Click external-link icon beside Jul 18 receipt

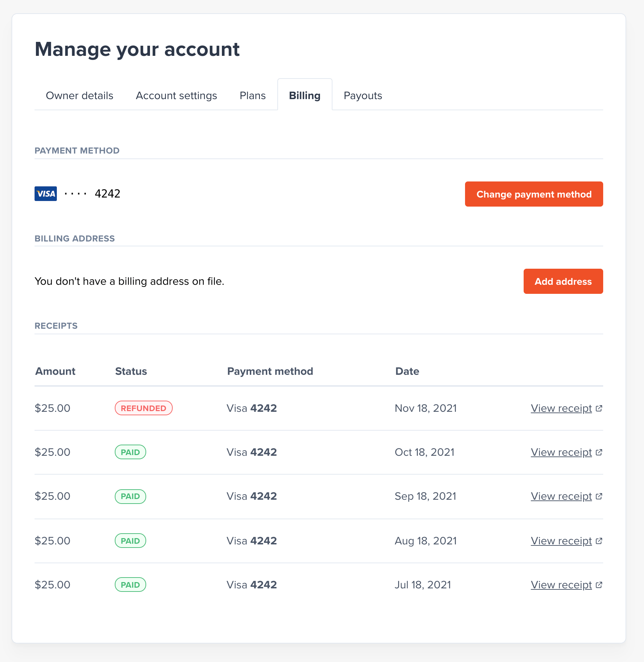click(599, 585)
